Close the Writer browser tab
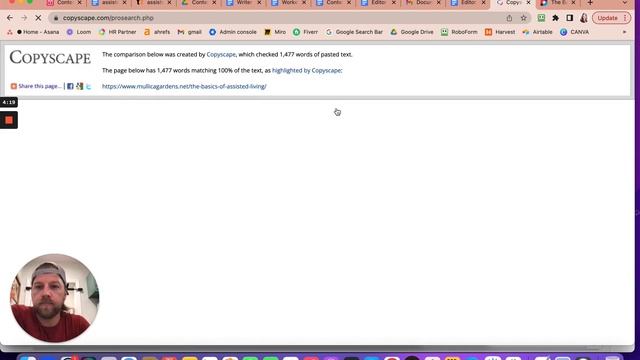This screenshot has width=640, height=360. (x=259, y=3)
